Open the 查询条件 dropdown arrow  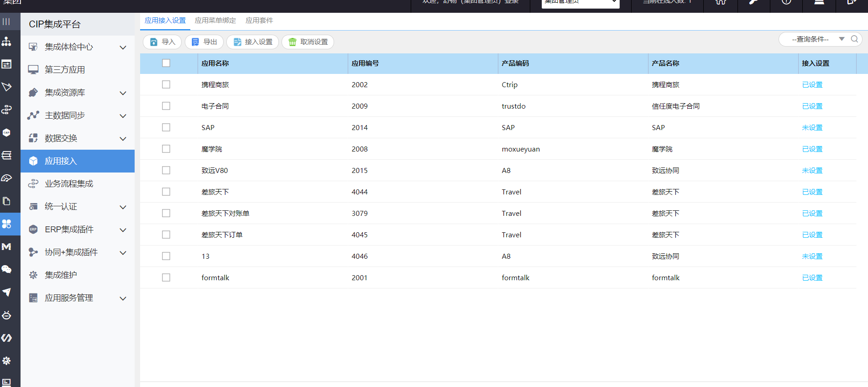pos(842,39)
